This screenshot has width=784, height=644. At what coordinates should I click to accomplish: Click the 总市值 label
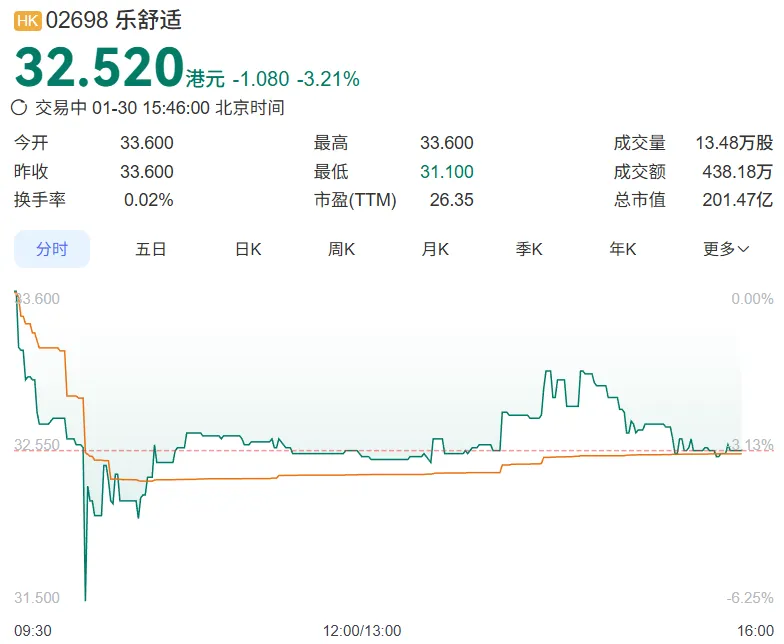(x=640, y=200)
